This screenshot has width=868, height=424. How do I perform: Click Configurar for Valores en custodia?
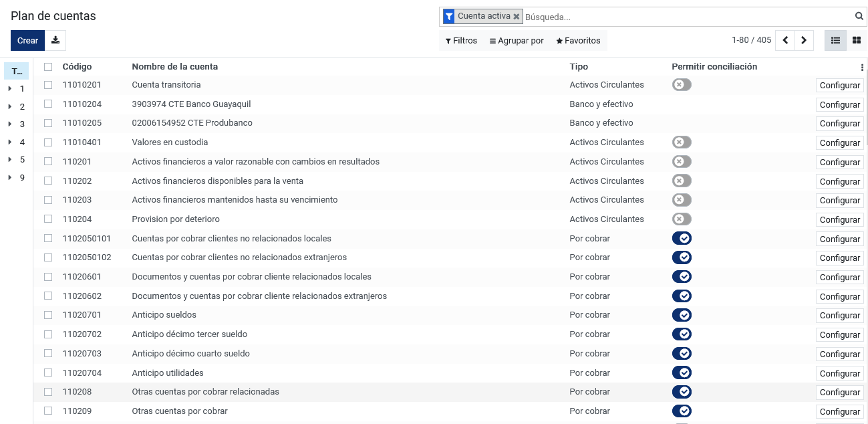click(840, 143)
